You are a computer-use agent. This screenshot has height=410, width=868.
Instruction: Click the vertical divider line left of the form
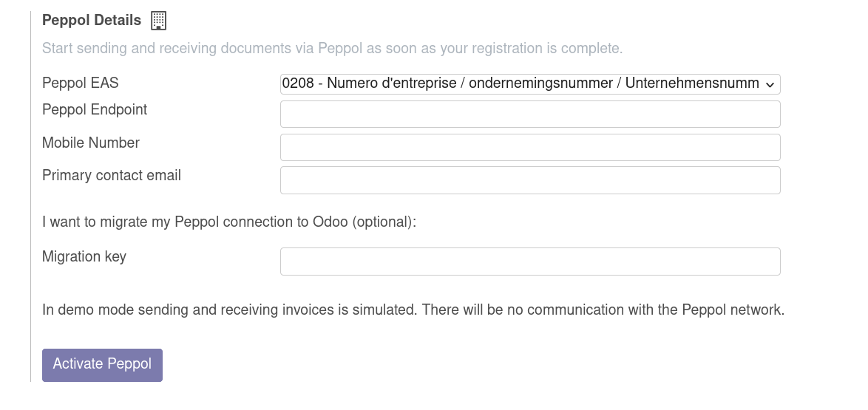[x=30, y=199]
